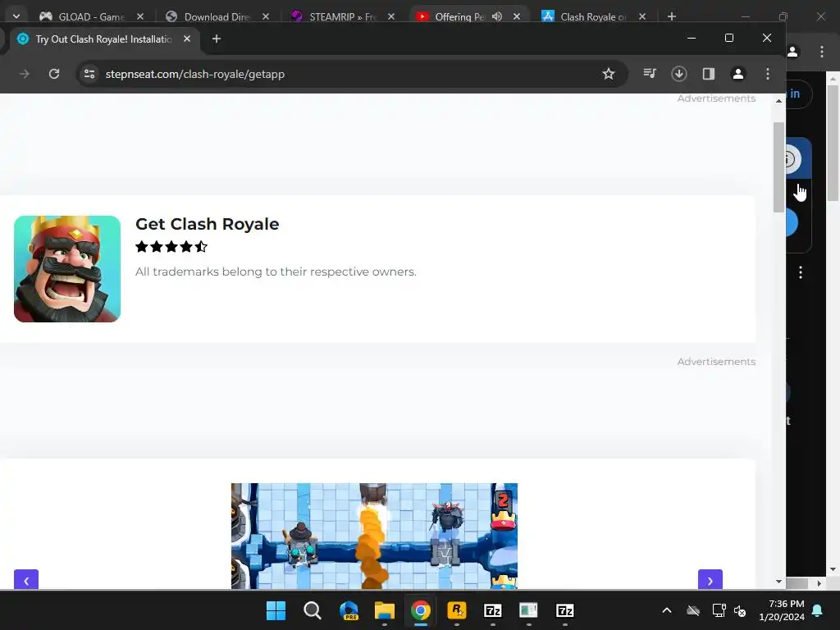The image size is (840, 630).
Task: Open downloads icon in front window
Action: pos(678,73)
